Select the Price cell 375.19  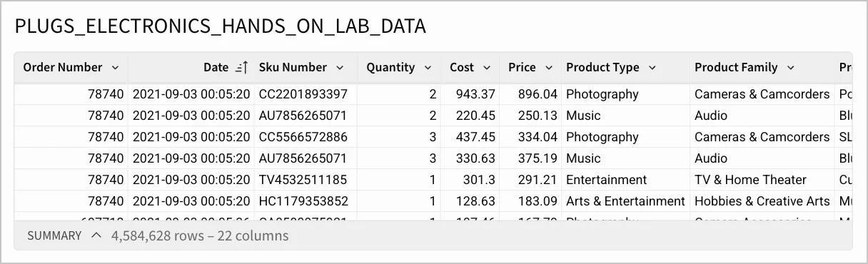pyautogui.click(x=530, y=158)
